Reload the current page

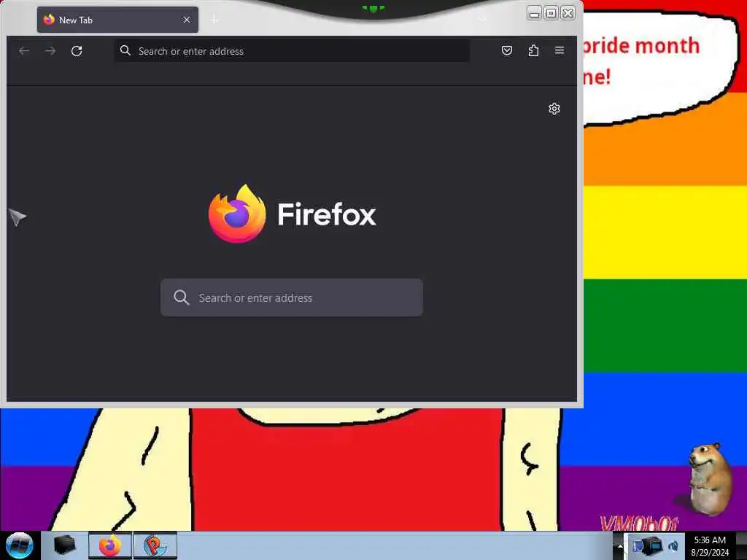[x=77, y=50]
